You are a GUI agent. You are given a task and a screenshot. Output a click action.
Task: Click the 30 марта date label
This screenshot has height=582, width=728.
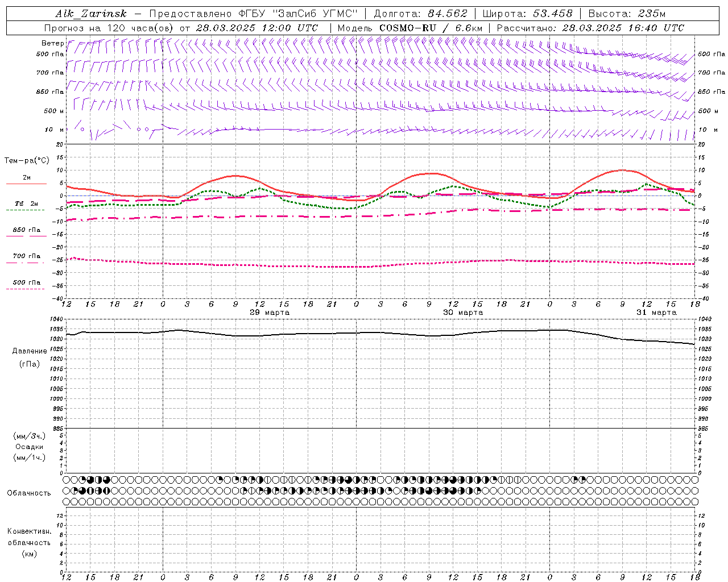463,313
